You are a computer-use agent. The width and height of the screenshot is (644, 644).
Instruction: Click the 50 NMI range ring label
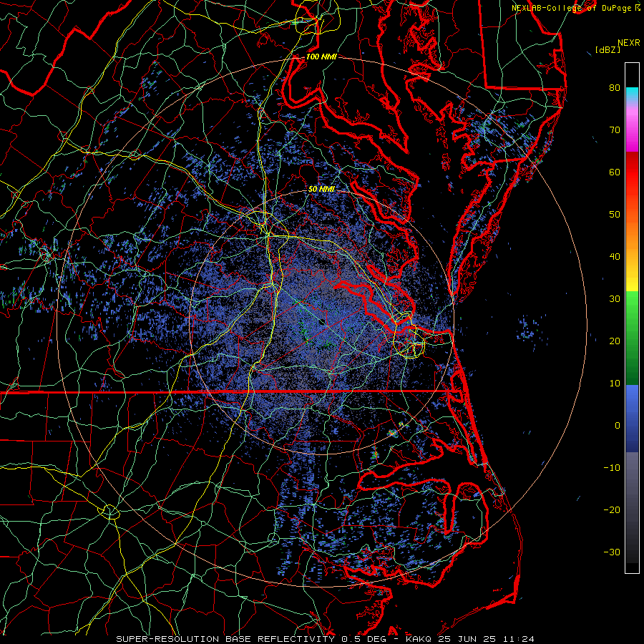(321, 189)
